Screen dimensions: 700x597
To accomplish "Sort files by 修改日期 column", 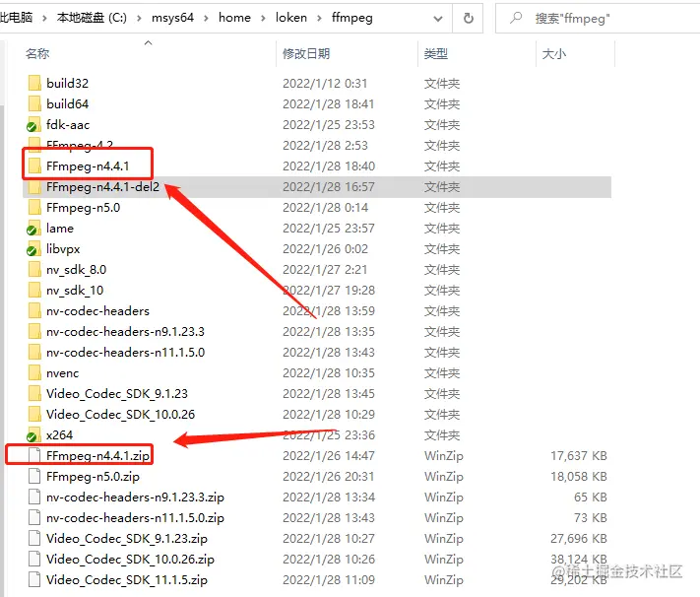I will click(306, 53).
